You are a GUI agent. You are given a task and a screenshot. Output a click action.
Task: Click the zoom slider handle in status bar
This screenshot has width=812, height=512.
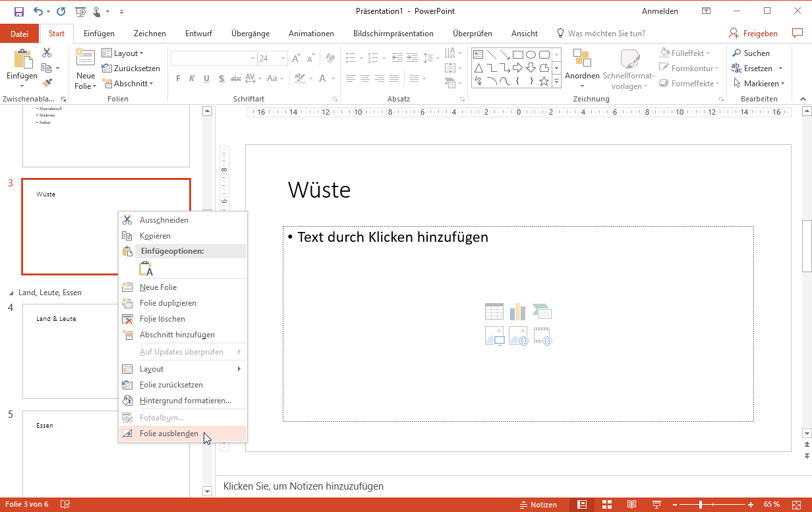point(701,505)
